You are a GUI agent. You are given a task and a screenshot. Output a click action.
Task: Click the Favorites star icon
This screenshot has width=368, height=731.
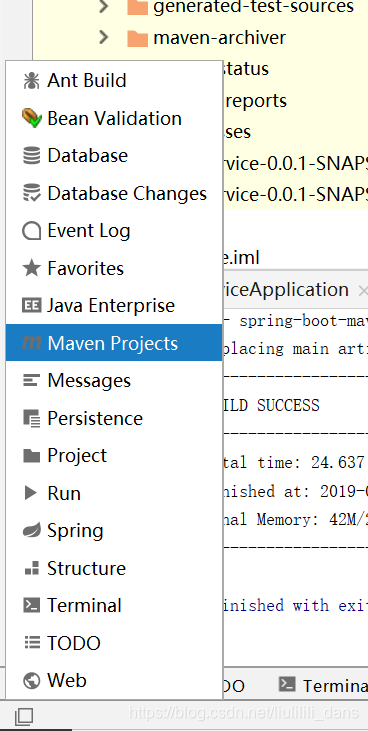(x=31, y=268)
